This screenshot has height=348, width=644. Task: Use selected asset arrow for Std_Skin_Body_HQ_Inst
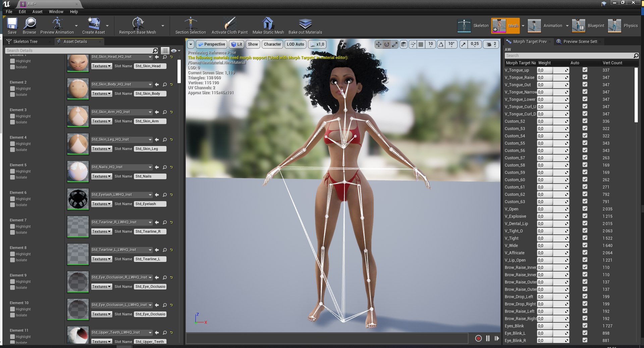click(157, 84)
